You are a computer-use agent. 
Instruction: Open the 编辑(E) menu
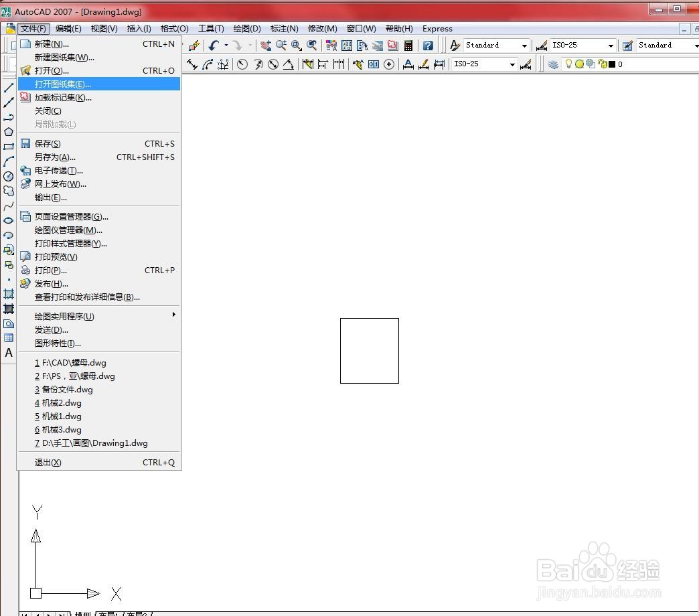pyautogui.click(x=68, y=29)
